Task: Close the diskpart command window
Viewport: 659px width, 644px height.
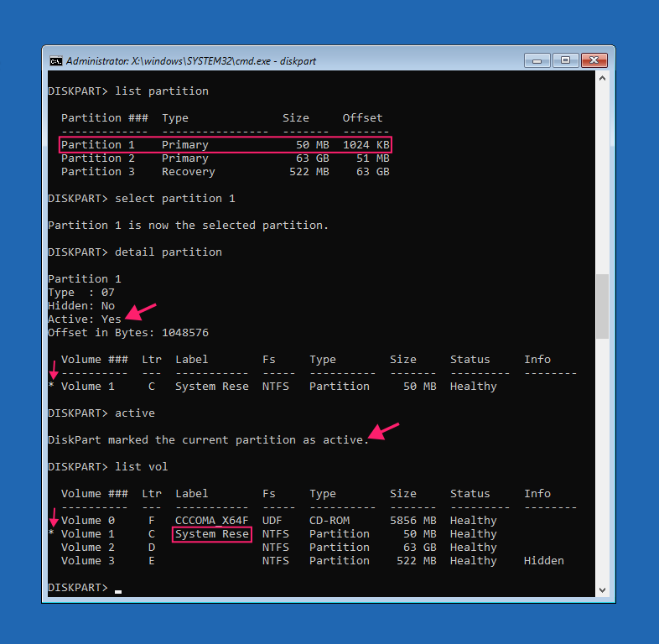Action: pos(594,60)
